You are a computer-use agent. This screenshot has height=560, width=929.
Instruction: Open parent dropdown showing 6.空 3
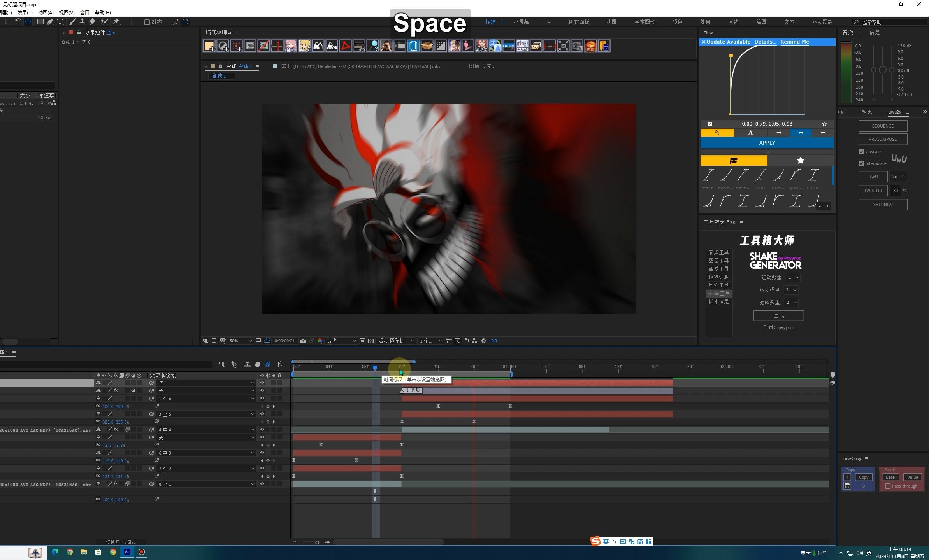(206, 453)
